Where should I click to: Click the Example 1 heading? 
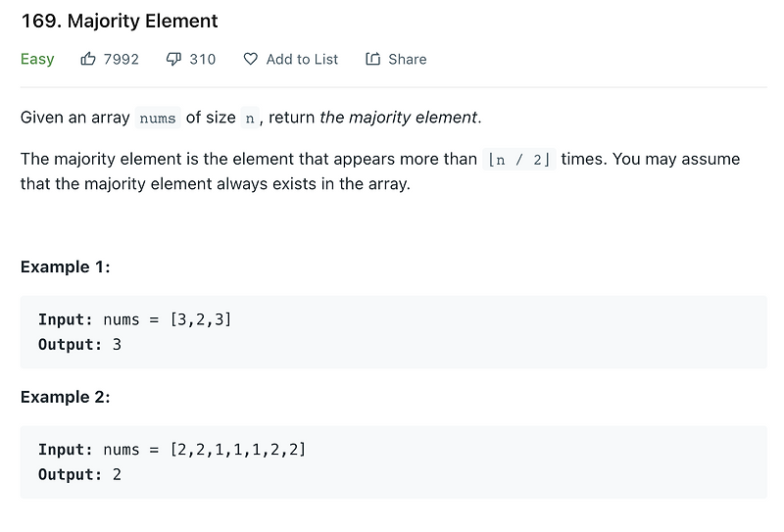[65, 267]
